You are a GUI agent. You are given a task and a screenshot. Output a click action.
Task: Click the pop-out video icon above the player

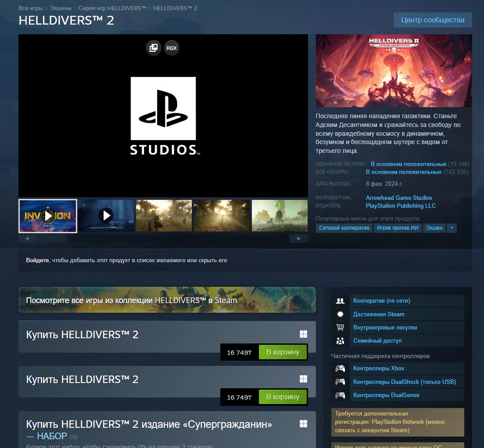[154, 48]
